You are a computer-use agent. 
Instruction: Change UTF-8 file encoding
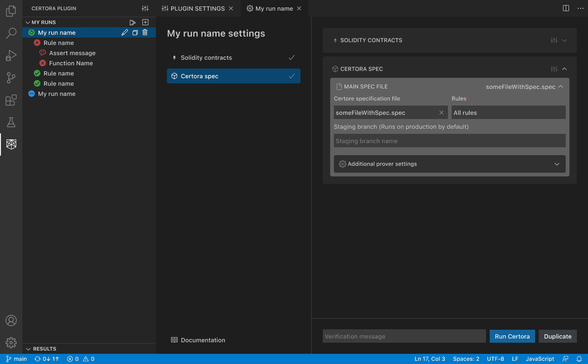(495, 359)
